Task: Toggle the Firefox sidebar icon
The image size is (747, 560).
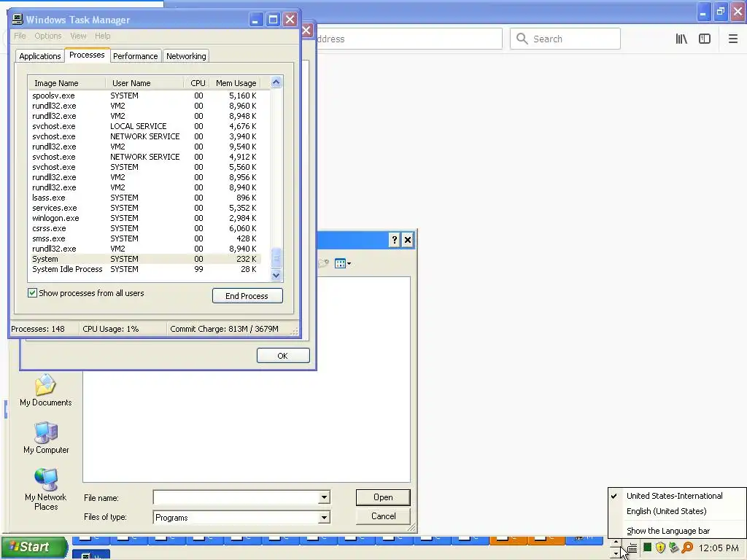Action: click(x=705, y=39)
